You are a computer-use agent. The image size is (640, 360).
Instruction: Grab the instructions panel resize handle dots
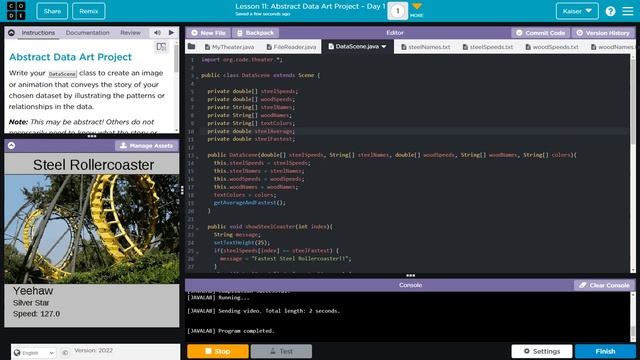pos(91,136)
